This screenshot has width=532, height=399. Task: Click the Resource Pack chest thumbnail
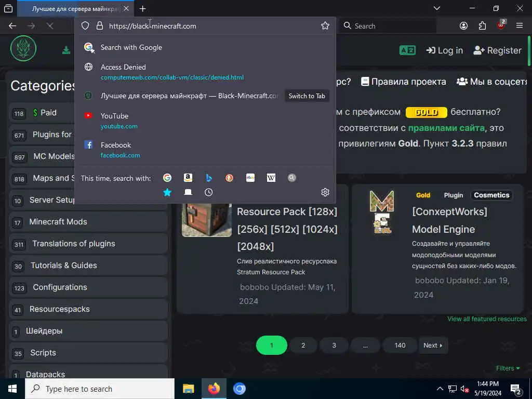(207, 220)
